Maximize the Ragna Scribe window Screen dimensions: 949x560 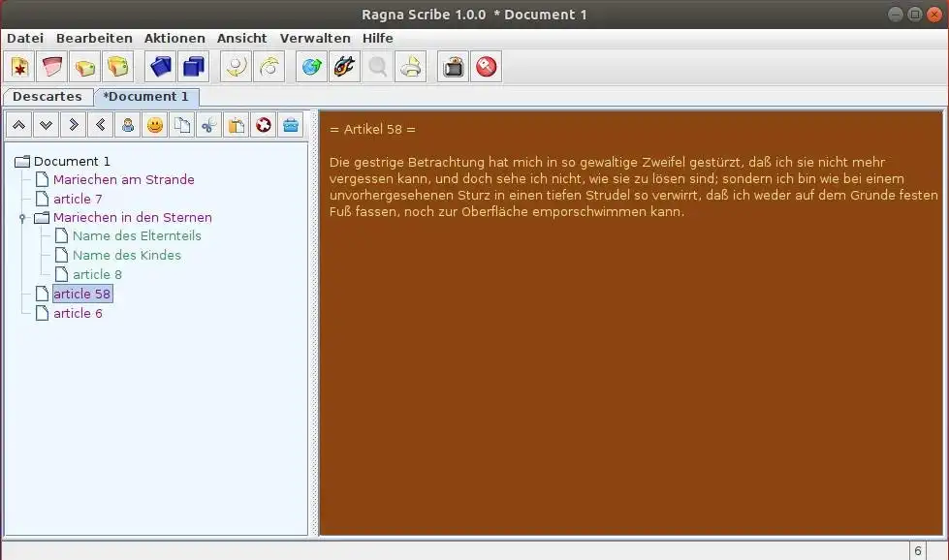click(914, 14)
